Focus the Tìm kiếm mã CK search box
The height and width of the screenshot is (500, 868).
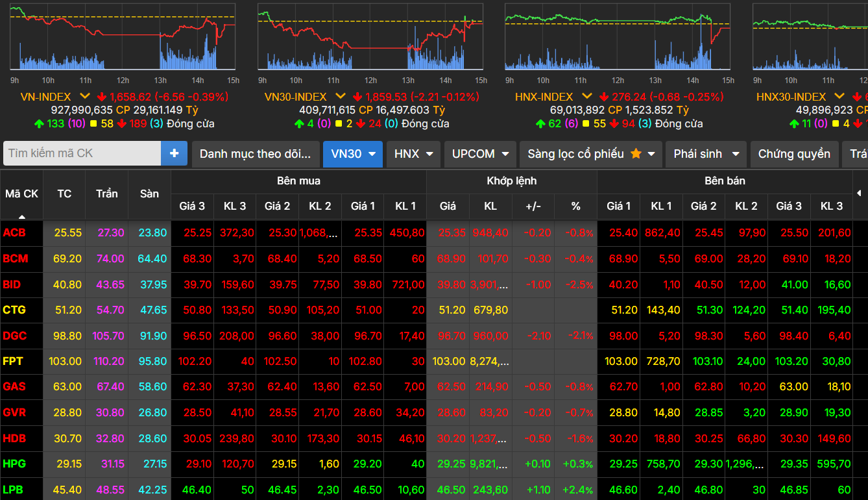[x=82, y=154]
